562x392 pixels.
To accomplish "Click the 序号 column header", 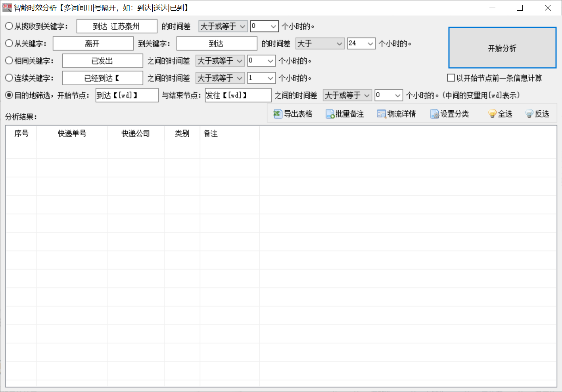I will coord(21,134).
